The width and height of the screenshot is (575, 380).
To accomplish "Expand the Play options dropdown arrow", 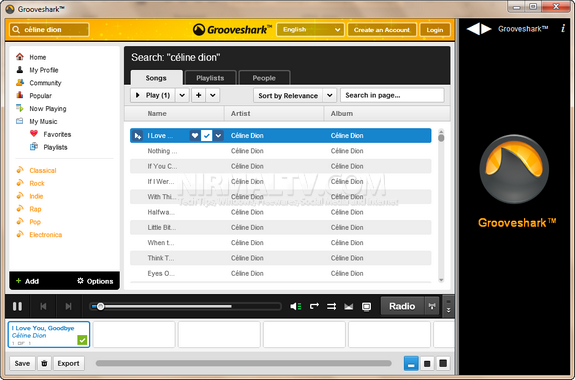I will click(x=182, y=95).
